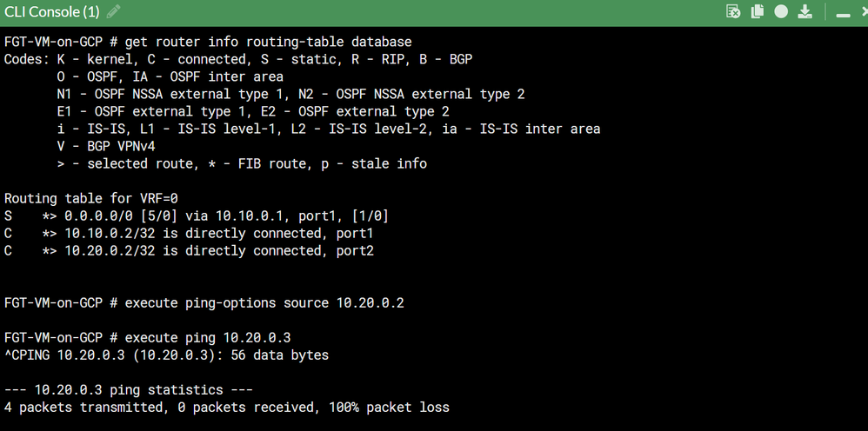The height and width of the screenshot is (431, 868).
Task: Close the CLI Console panel
Action: click(x=863, y=12)
